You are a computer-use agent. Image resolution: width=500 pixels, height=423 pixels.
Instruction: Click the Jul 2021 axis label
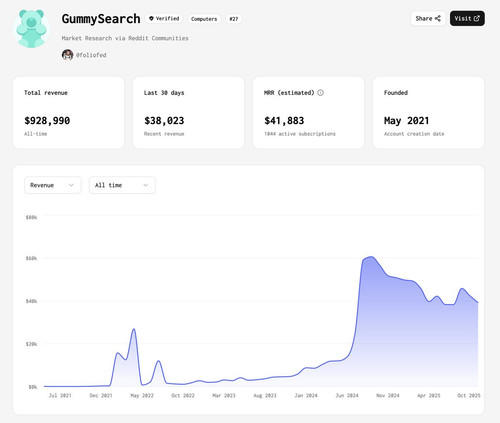pos(60,395)
